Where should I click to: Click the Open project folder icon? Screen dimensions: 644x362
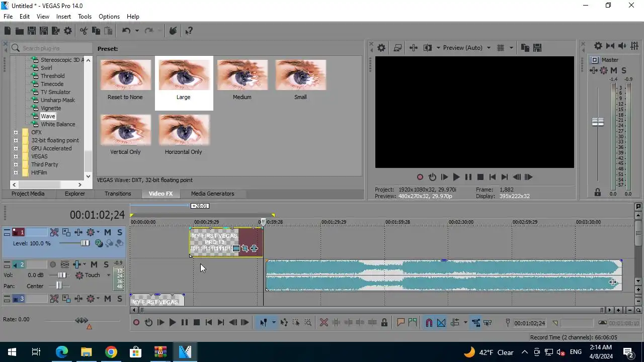click(x=20, y=31)
